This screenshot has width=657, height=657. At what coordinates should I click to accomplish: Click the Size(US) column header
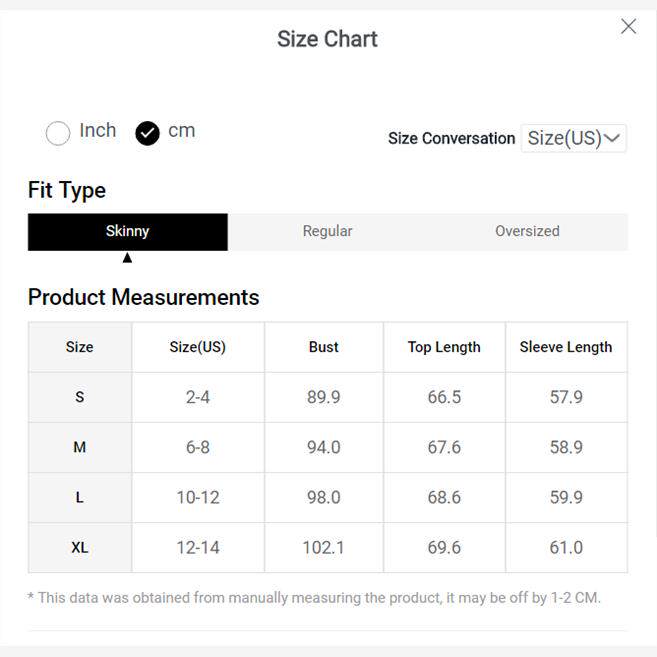pos(197,347)
